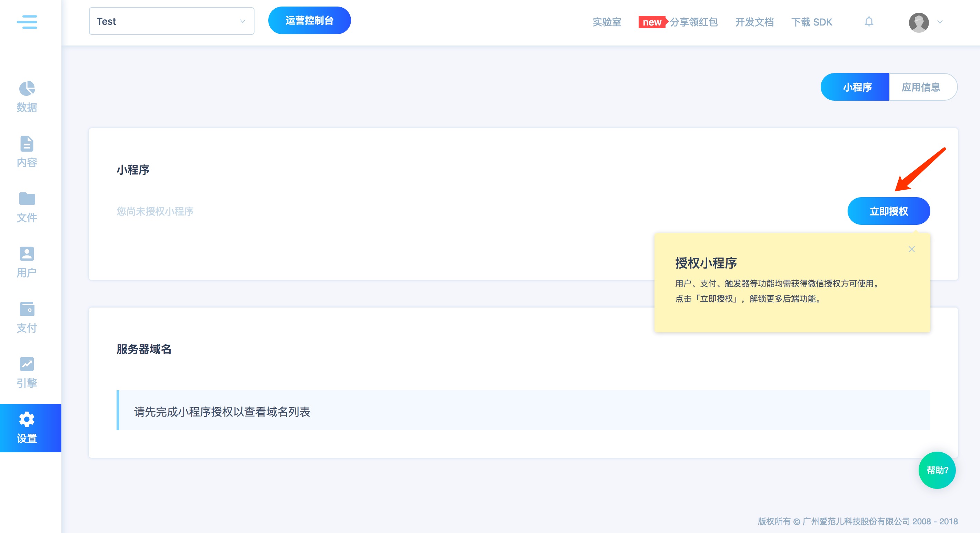Screen dimensions: 980x533
Task: Open the 运营控制台 button
Action: 309,21
